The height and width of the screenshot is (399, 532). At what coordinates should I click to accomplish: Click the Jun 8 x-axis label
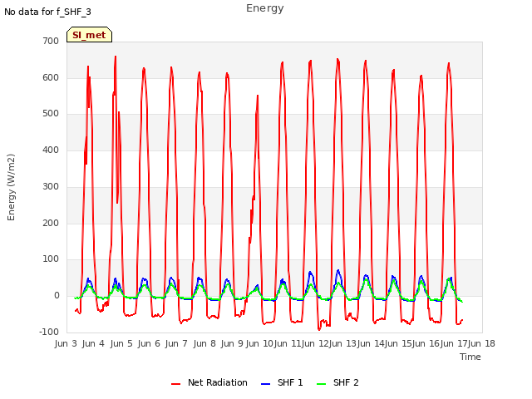pos(204,343)
